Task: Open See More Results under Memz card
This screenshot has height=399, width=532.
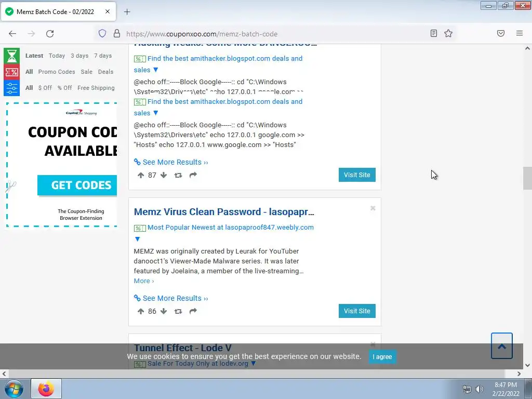Action: pos(175,298)
